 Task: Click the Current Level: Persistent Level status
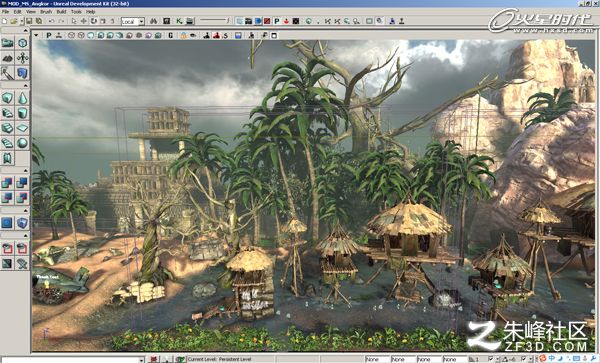coord(219,359)
